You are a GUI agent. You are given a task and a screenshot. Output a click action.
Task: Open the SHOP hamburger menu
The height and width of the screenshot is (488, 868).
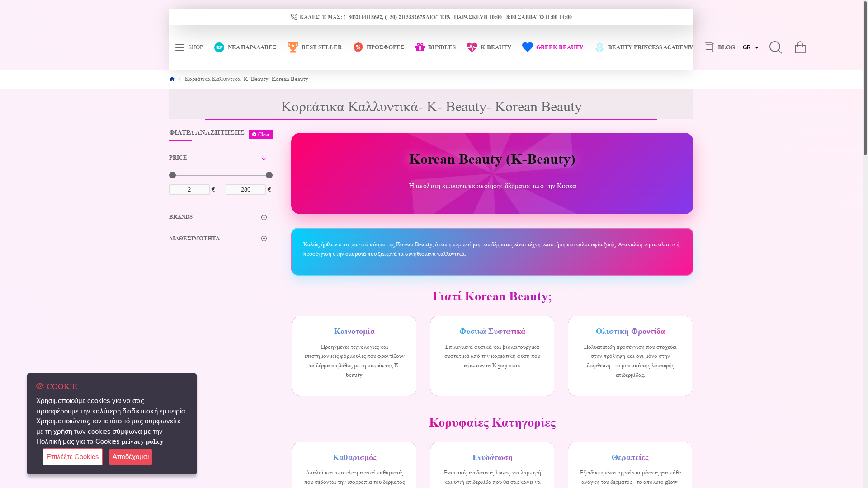[189, 47]
